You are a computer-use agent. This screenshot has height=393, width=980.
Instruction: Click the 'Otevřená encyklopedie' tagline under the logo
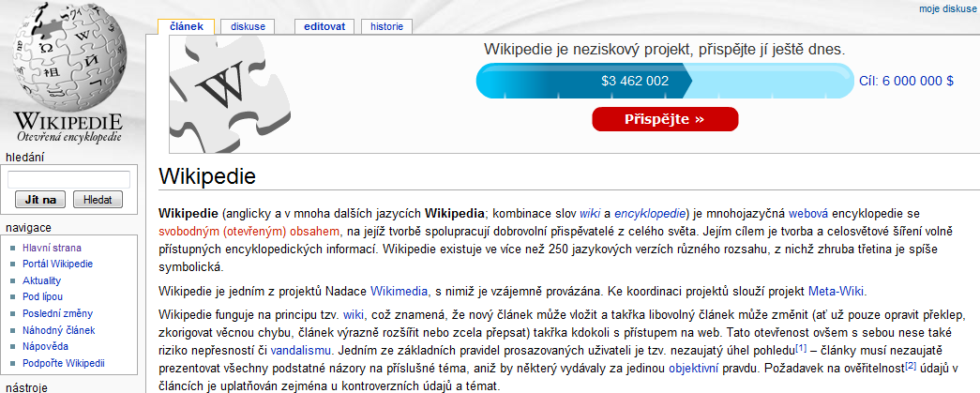coord(69,138)
